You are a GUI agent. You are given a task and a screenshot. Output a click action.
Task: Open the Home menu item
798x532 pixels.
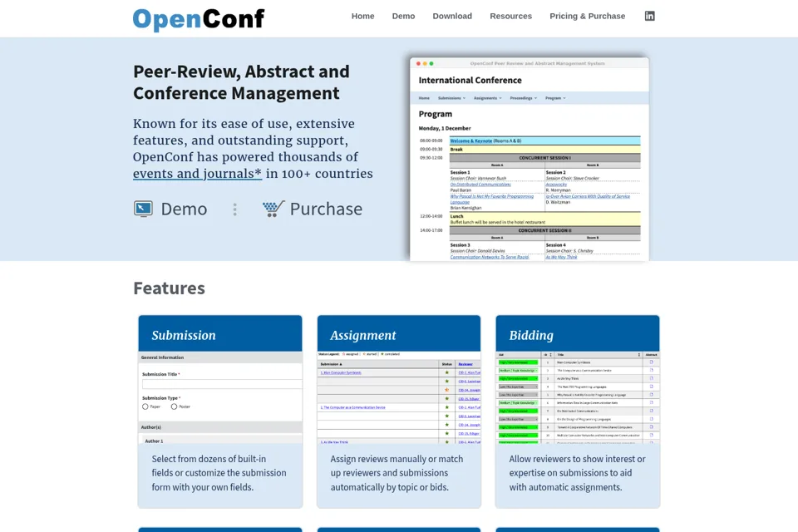coord(363,16)
